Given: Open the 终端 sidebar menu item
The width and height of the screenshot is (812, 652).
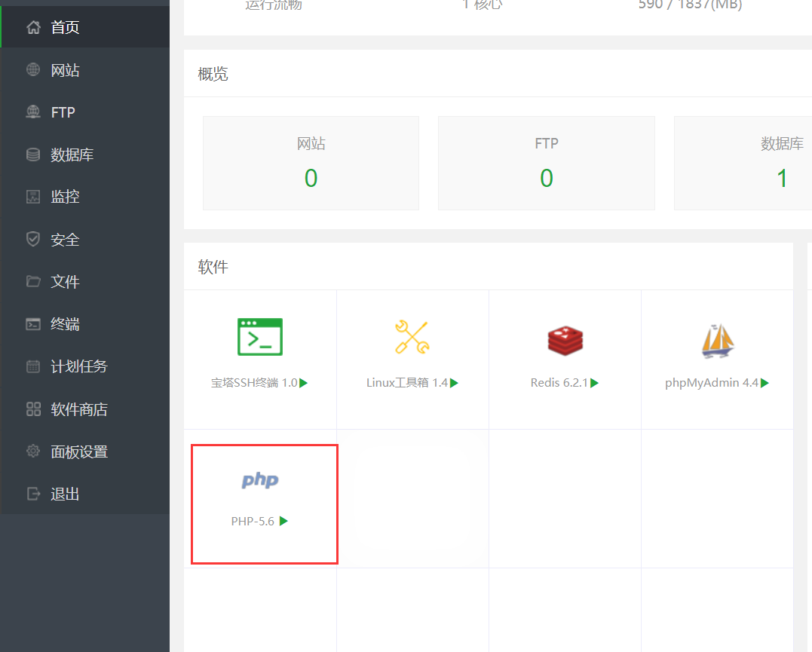Looking at the screenshot, I should coord(85,324).
